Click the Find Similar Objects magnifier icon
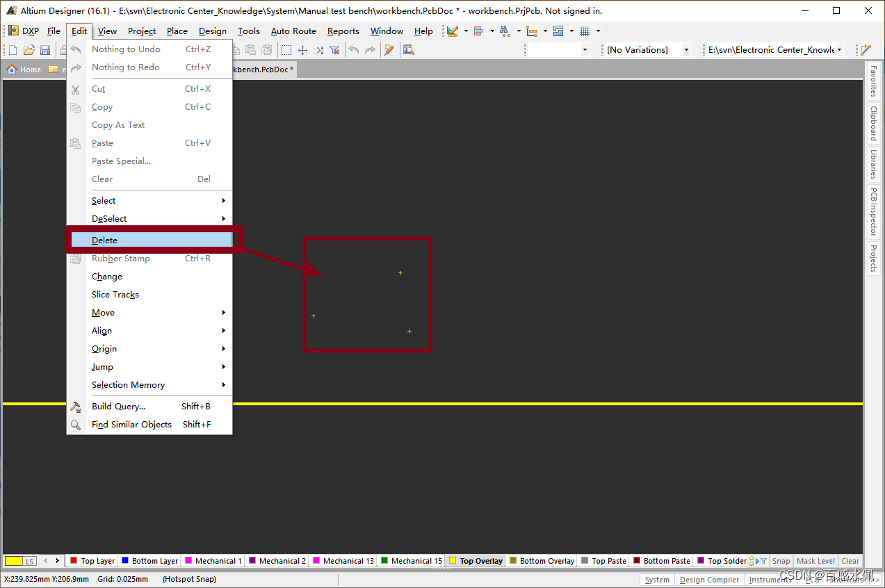Image resolution: width=885 pixels, height=588 pixels. (x=76, y=425)
